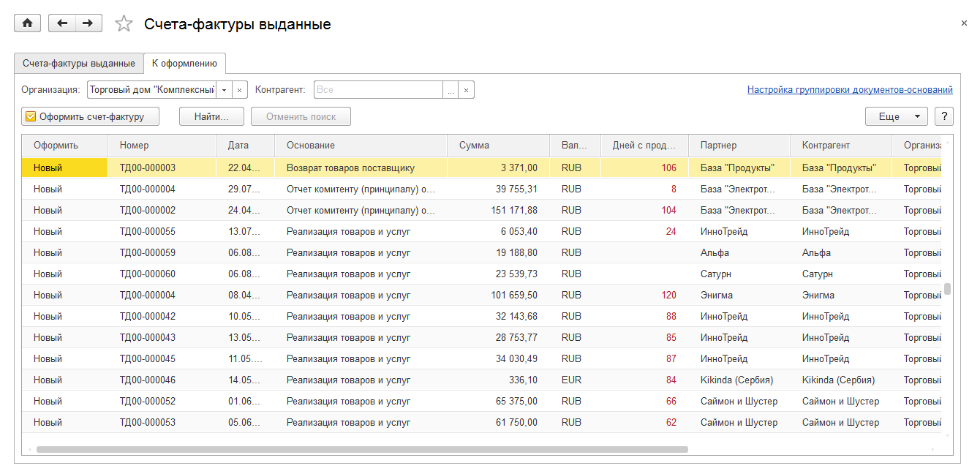
Task: Click the Home icon button
Action: click(28, 23)
